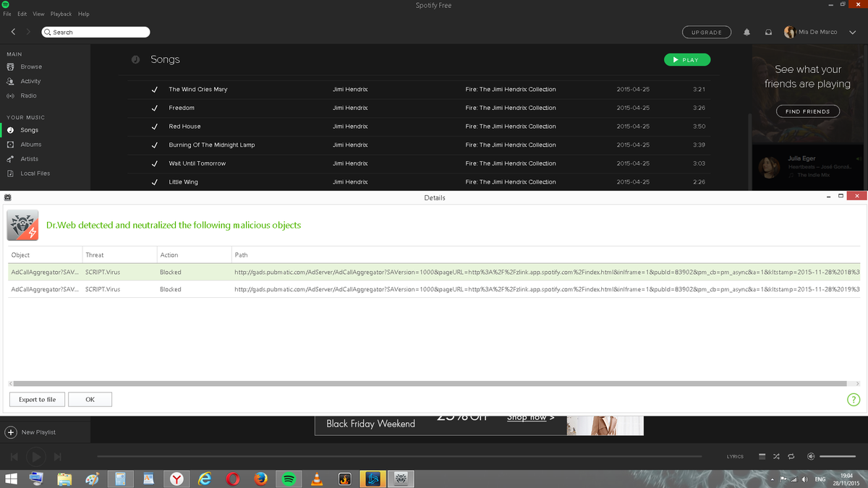Click the track progress bar
The width and height of the screenshot is (868, 488).
tap(399, 456)
